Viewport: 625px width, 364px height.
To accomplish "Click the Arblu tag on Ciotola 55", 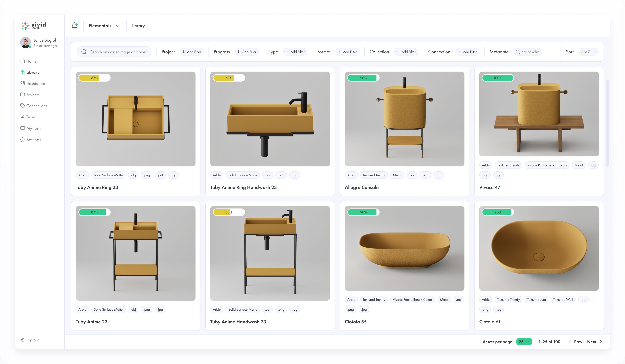I will (x=351, y=299).
